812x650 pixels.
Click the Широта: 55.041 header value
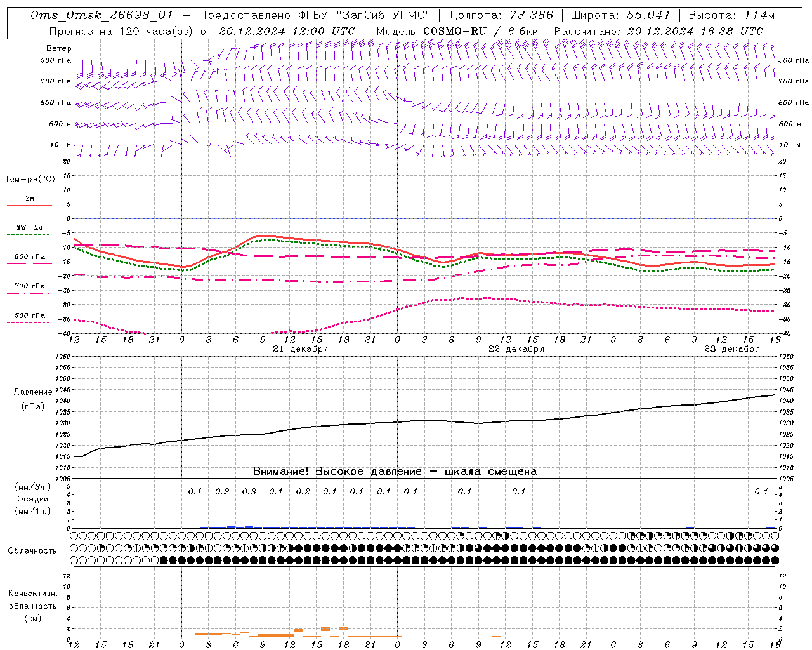[x=620, y=15]
